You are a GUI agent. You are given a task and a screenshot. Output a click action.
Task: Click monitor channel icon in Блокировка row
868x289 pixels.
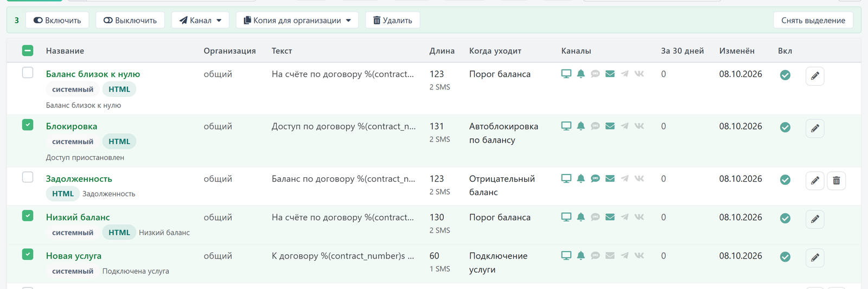coord(566,126)
